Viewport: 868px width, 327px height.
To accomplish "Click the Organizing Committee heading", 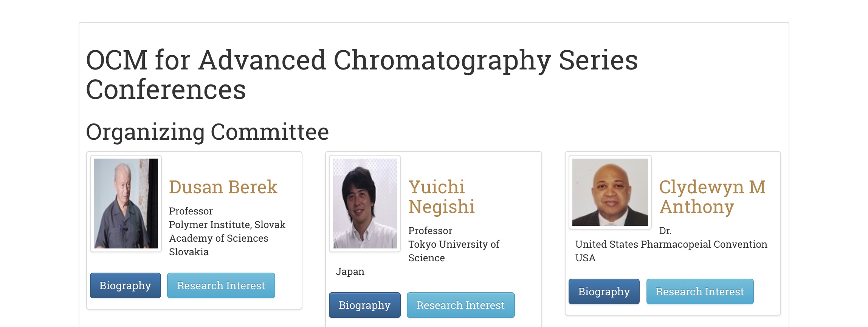I will pos(207,132).
